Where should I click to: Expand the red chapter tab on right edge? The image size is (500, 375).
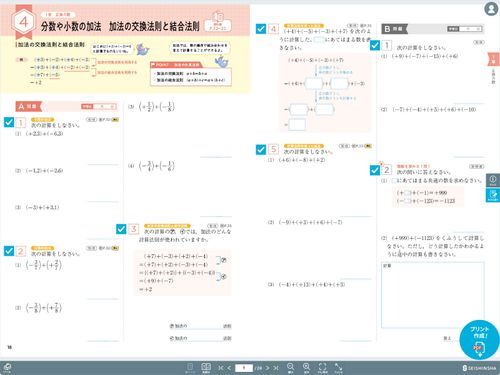coord(494,59)
